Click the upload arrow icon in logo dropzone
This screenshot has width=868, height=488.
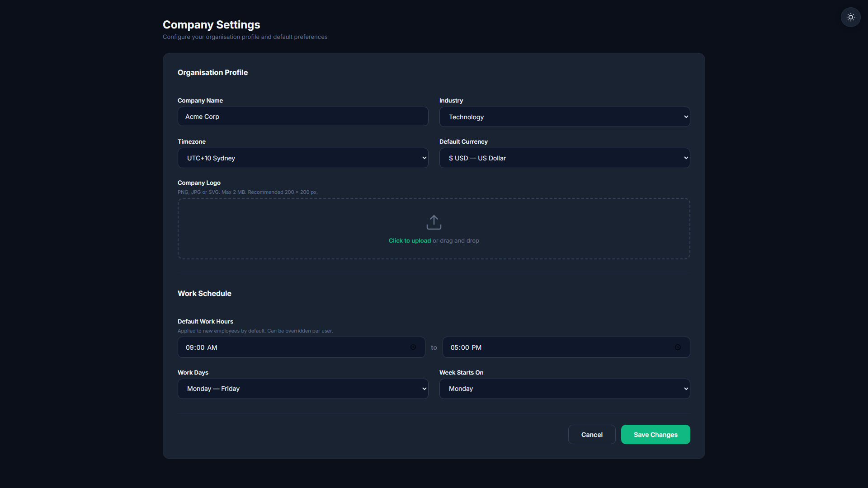[x=434, y=222]
